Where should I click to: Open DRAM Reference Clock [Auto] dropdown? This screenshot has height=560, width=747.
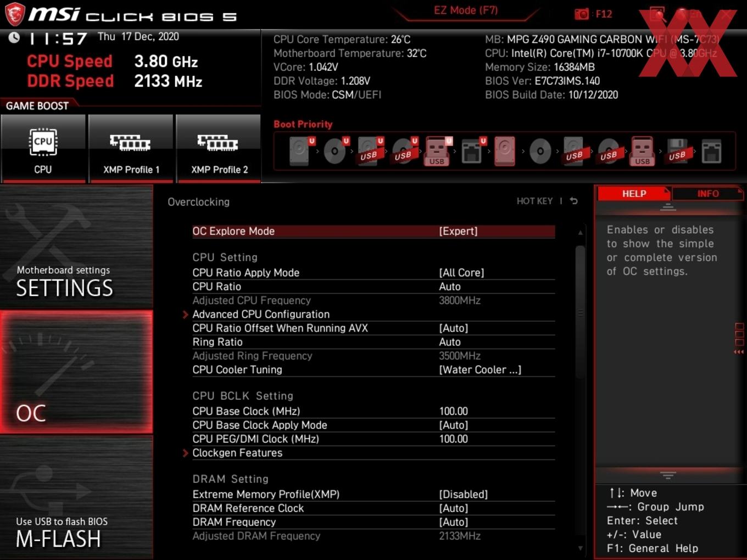point(453,508)
